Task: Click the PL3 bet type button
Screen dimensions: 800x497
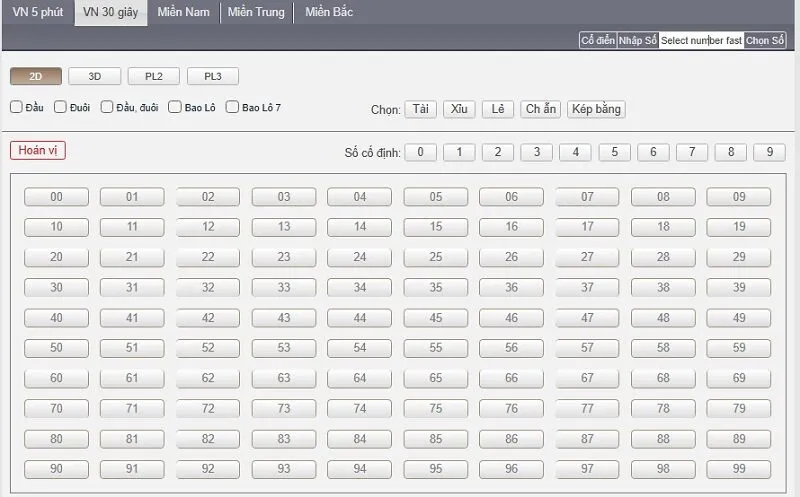Action: 212,76
